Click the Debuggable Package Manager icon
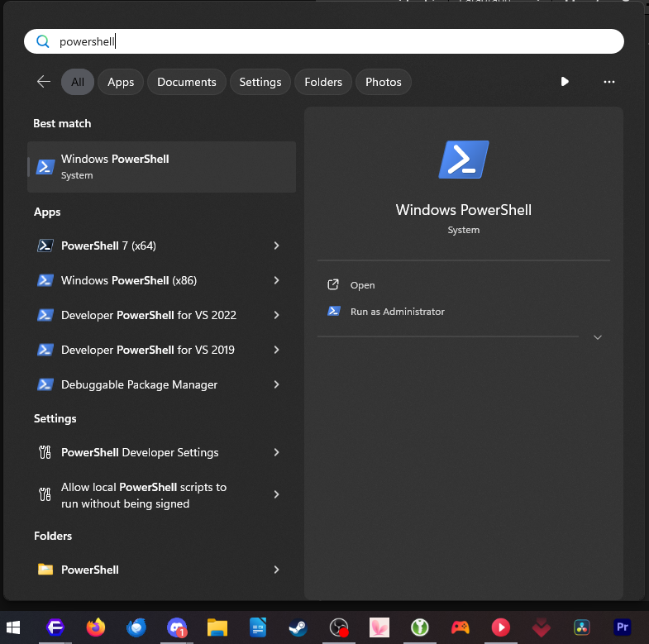This screenshot has width=649, height=644. pyautogui.click(x=45, y=385)
